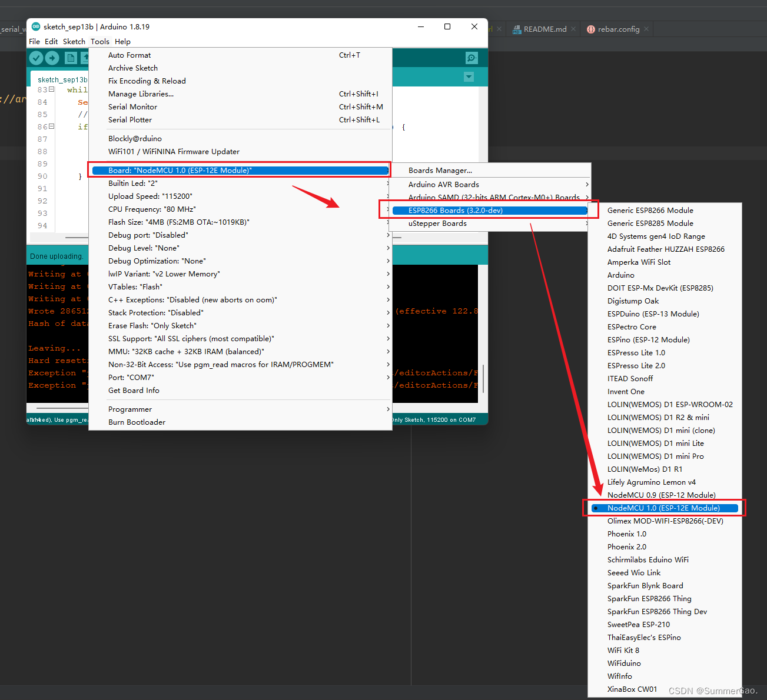This screenshot has height=700, width=767.
Task: Collapse the code fold at line 83
Action: (52, 89)
